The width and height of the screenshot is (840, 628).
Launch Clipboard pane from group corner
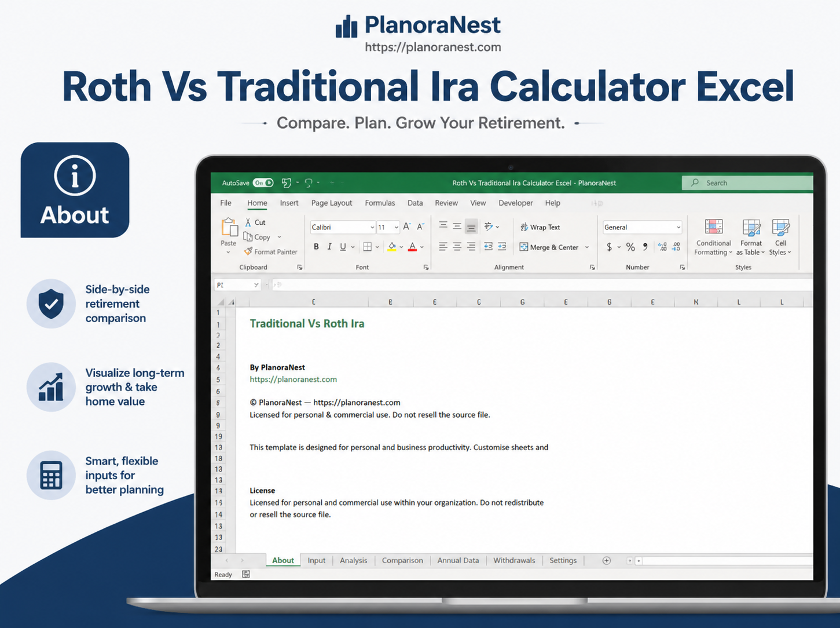point(300,267)
